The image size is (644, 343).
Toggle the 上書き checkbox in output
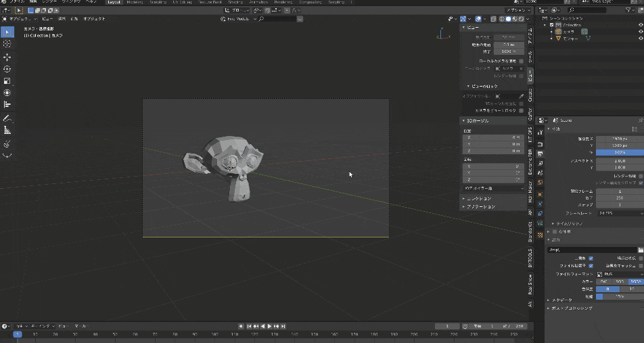click(x=591, y=258)
